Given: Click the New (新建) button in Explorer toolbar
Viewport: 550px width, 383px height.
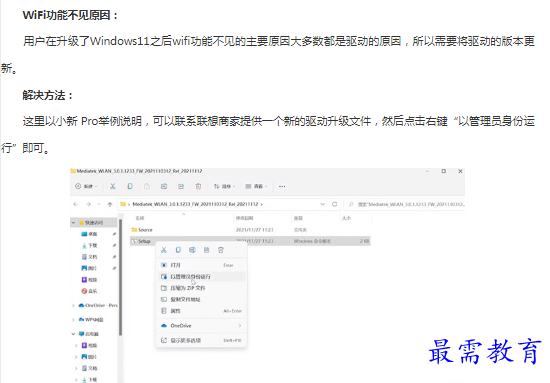Looking at the screenshot, I should tap(86, 186).
